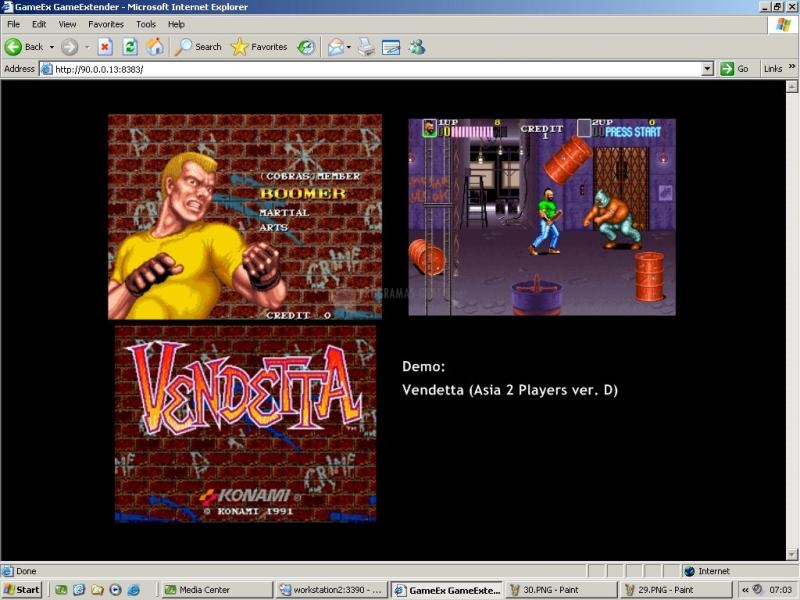Select the GameEx GameExtender taskbar button

447,590
